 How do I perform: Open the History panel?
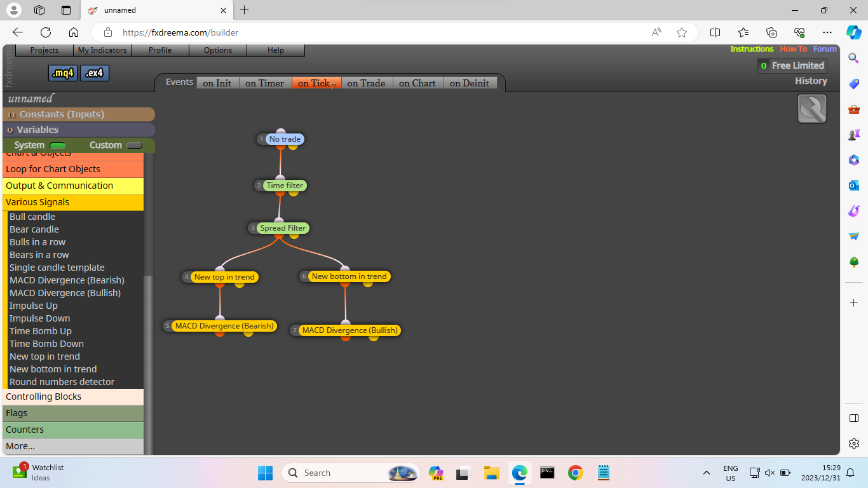click(811, 81)
